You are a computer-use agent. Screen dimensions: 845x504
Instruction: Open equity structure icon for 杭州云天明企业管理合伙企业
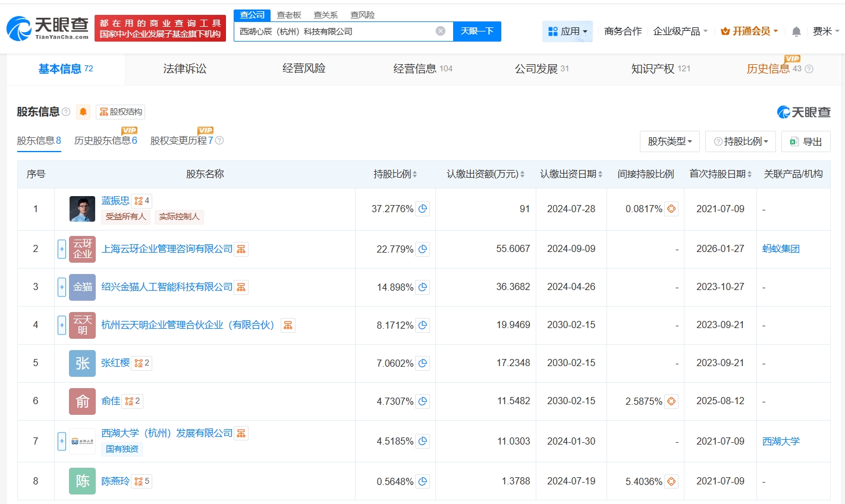click(288, 325)
